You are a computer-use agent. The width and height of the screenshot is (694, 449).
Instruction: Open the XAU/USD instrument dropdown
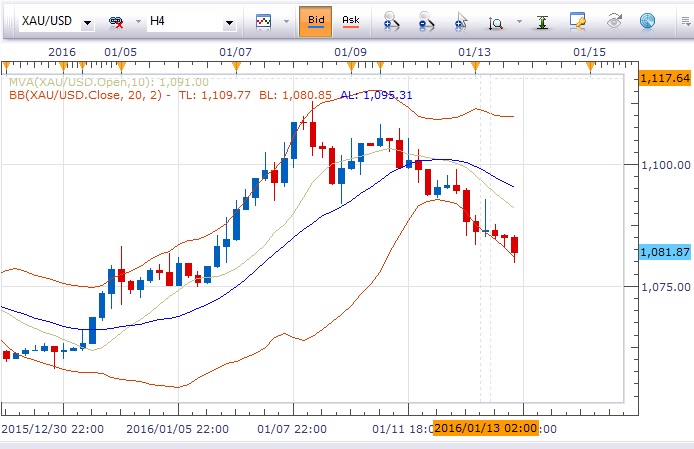(87, 22)
